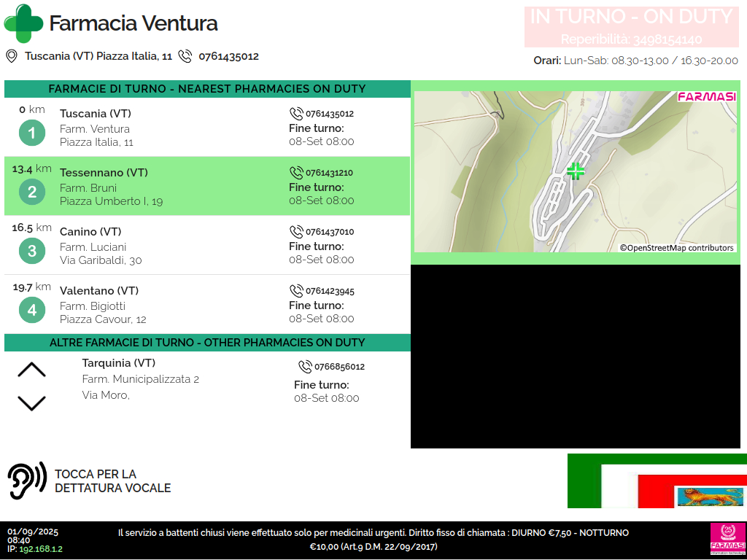Click the numbered circle 1 for Tuscania
747x560 pixels.
click(x=31, y=133)
